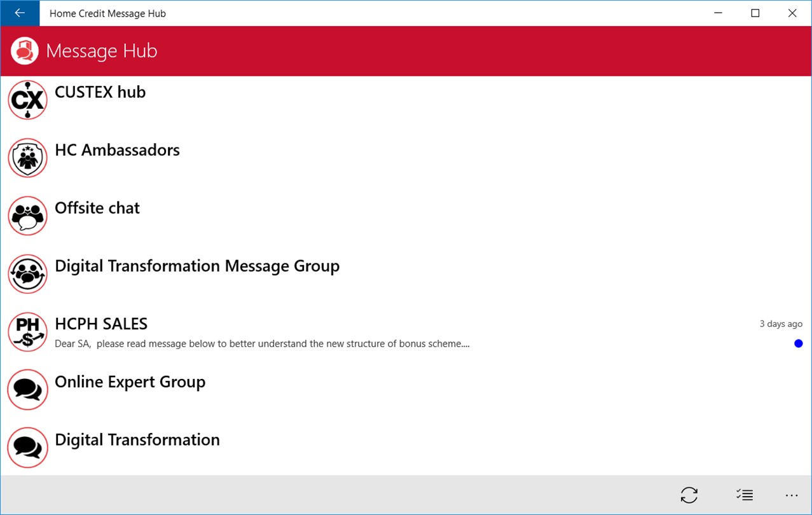Read the 'Dear SA, please read message' preview
The height and width of the screenshot is (515, 812).
(262, 344)
